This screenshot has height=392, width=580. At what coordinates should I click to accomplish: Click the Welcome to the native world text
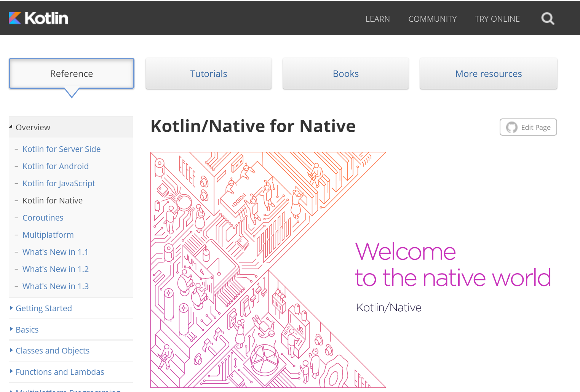coord(453,265)
